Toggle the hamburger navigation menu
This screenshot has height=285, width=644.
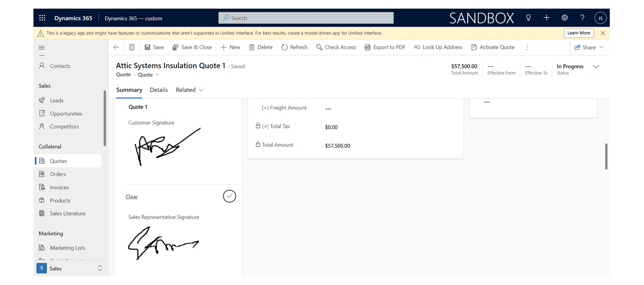click(x=42, y=48)
